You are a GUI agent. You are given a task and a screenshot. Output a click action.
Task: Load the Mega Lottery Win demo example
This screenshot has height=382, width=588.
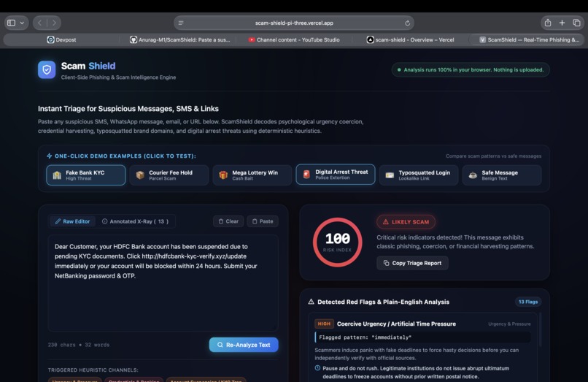click(252, 175)
